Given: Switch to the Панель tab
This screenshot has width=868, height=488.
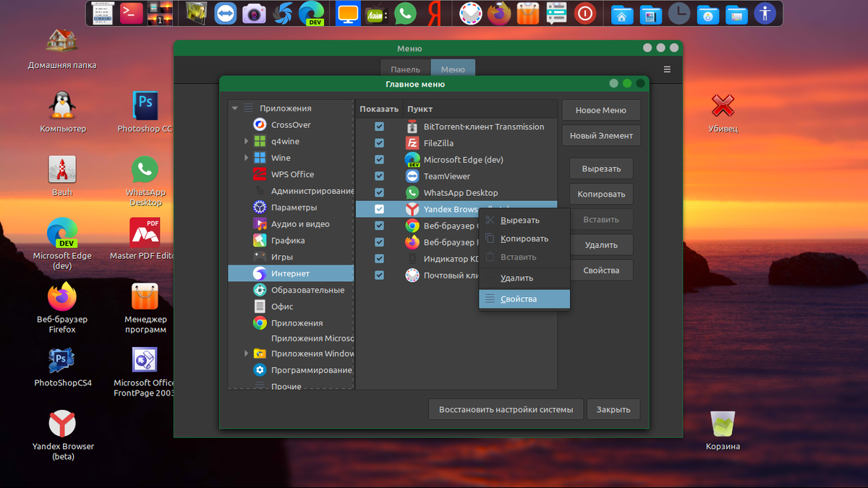Looking at the screenshot, I should [405, 69].
